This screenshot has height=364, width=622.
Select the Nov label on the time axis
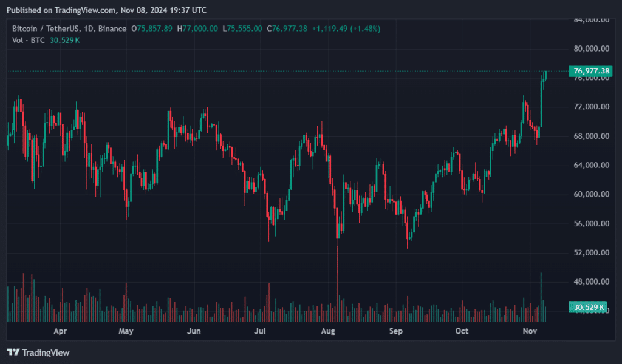(529, 331)
